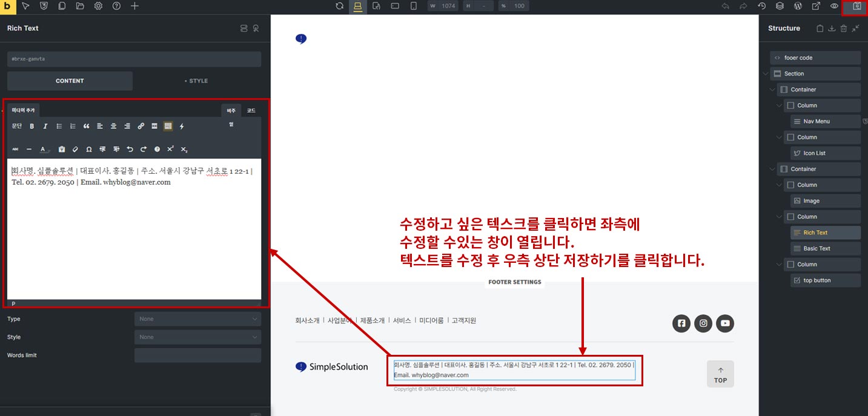This screenshot has width=868, height=416.
Task: Open the WordPress dashboard icon in top bar
Action: click(798, 6)
